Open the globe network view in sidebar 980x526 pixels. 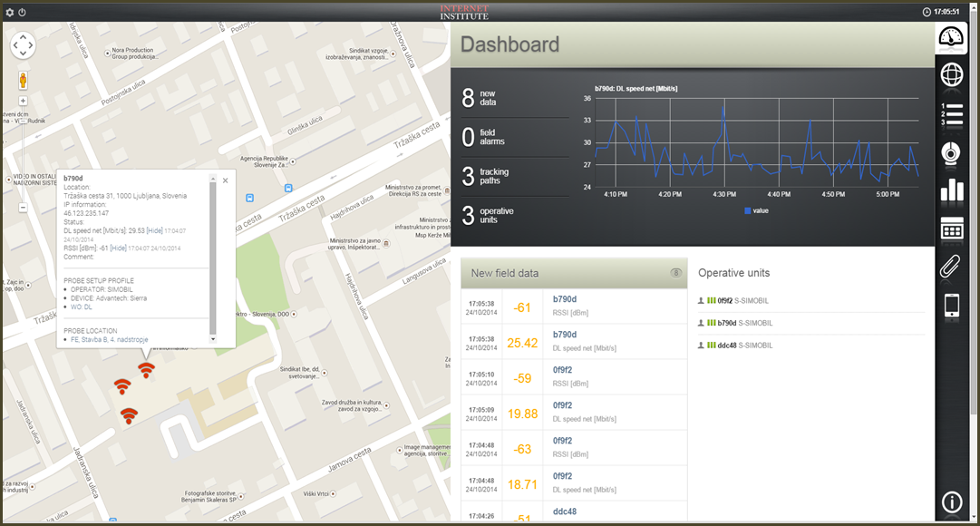pyautogui.click(x=950, y=76)
